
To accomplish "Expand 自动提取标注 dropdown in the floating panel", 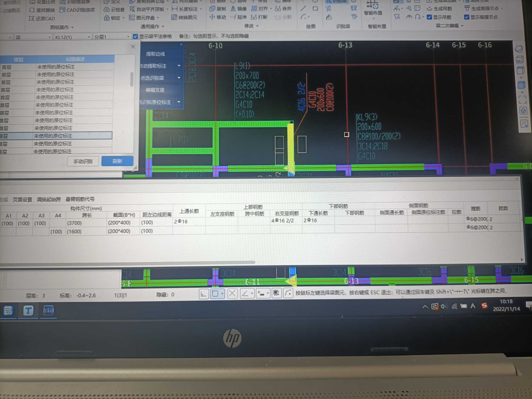I will click(179, 66).
